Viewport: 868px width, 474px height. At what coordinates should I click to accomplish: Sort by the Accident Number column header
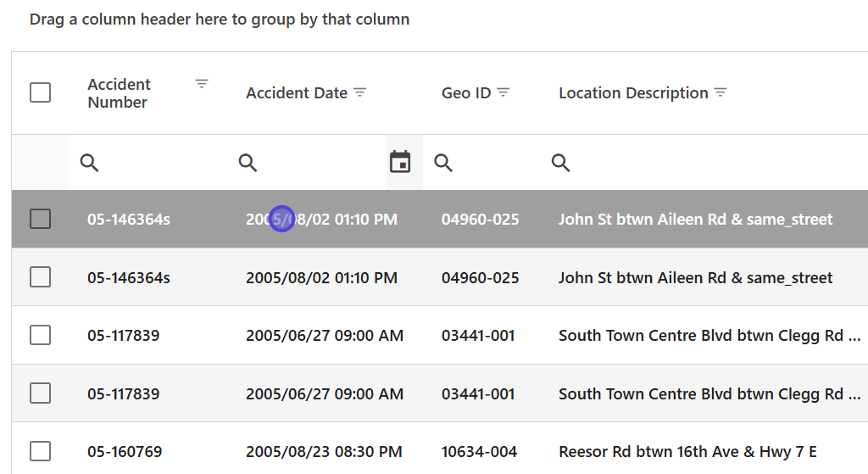(x=119, y=93)
